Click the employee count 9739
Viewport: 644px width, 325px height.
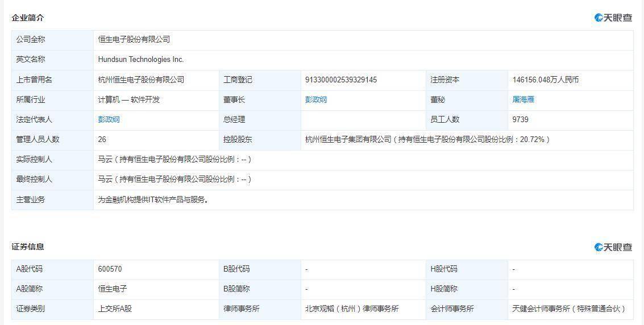tap(521, 119)
